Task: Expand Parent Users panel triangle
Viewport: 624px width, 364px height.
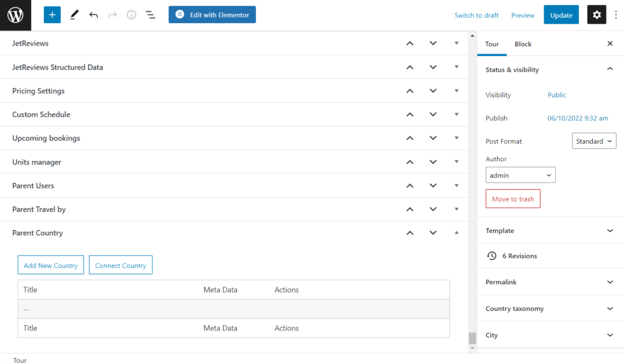Action: click(456, 185)
